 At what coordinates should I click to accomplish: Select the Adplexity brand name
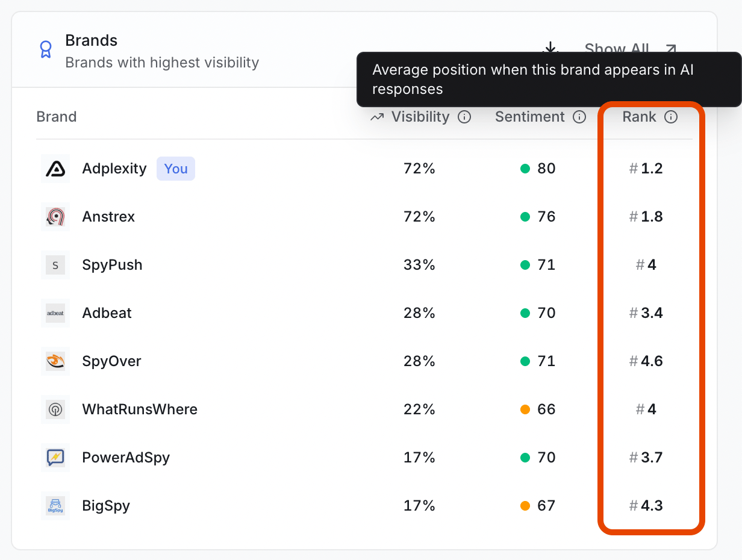point(114,169)
